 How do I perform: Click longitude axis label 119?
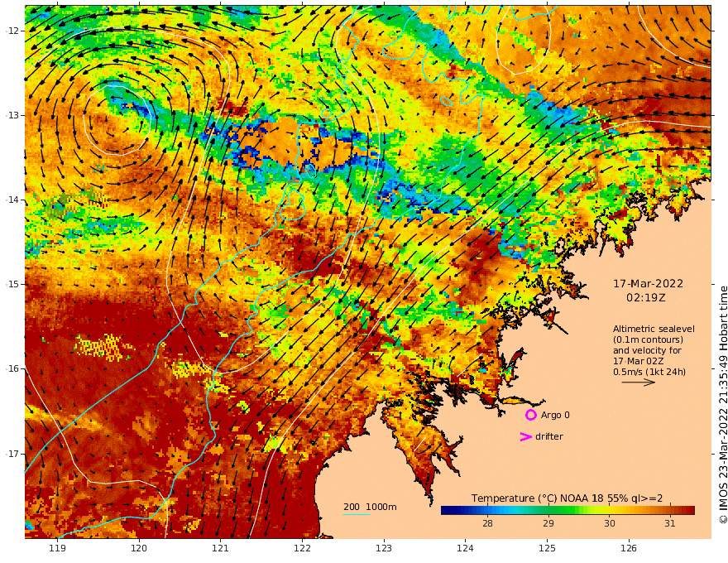click(x=57, y=549)
